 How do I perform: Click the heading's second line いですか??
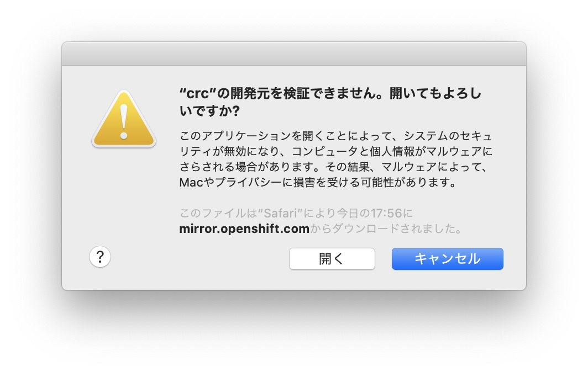[x=209, y=111]
